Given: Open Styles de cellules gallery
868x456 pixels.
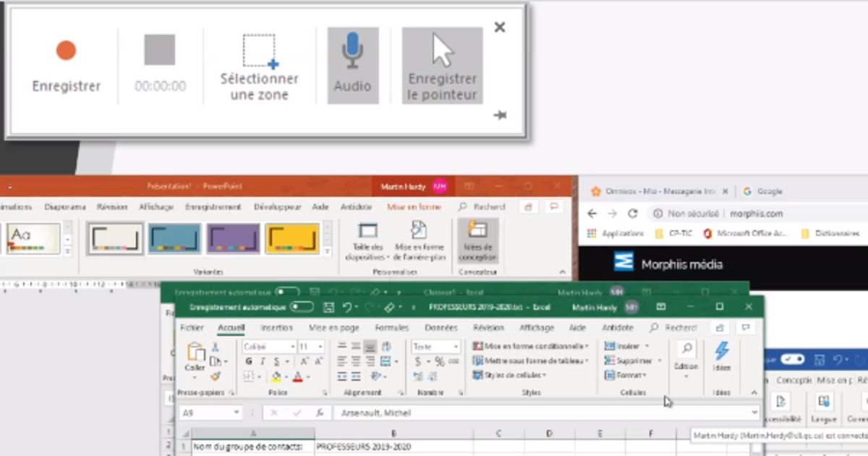Looking at the screenshot, I should 509,376.
